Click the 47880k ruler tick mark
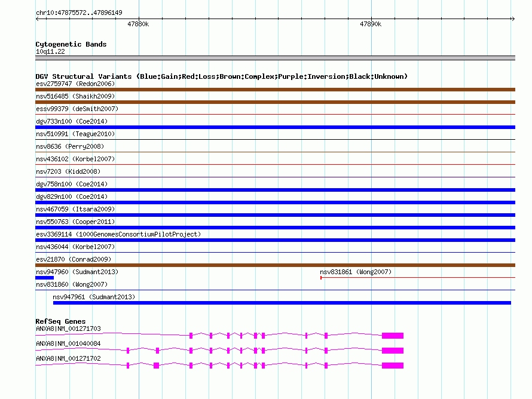Image resolution: width=532 pixels, height=399 pixels. point(139,19)
